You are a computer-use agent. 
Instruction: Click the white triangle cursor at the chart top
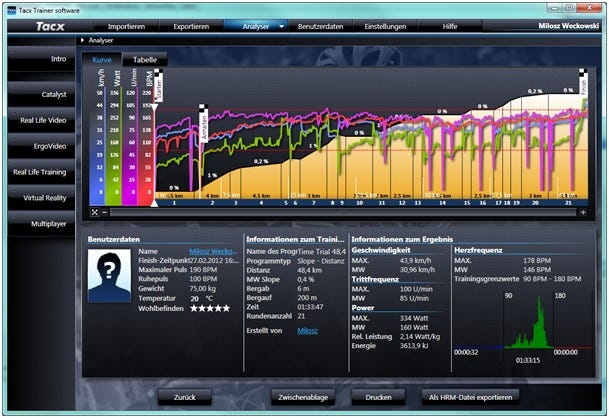[154, 107]
